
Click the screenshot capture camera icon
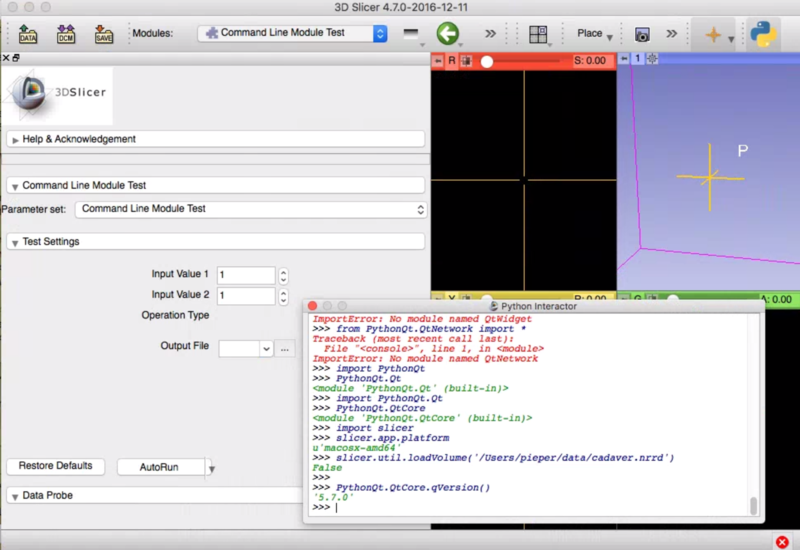[x=642, y=34]
